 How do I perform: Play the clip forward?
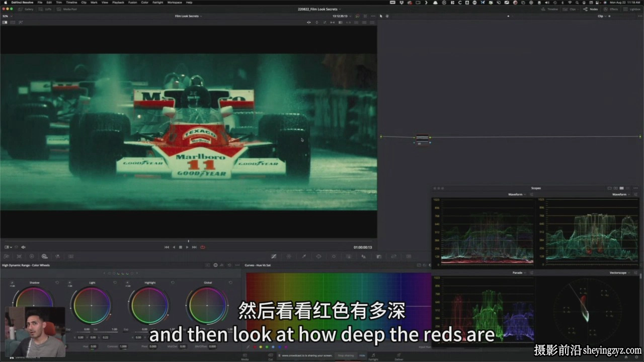[x=187, y=247]
